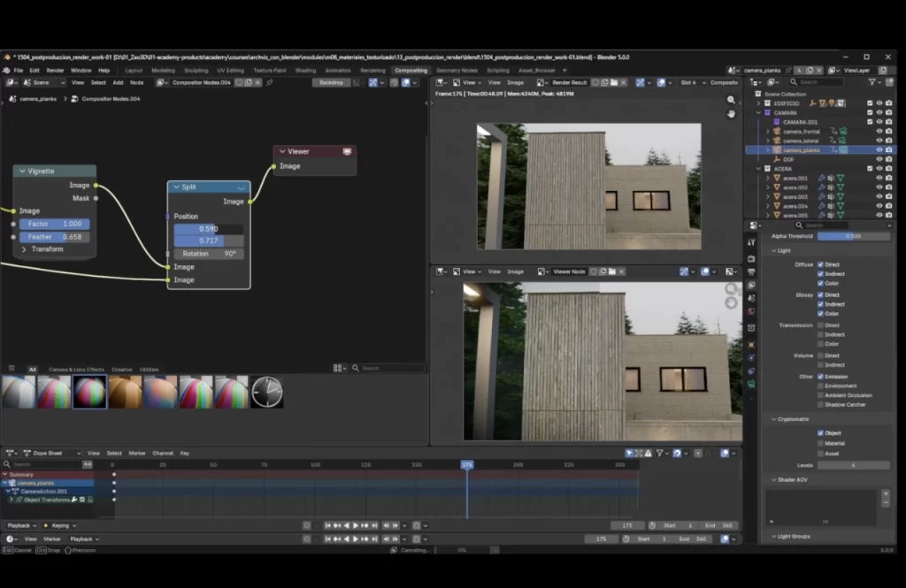Open the Dope Sheet editor type icon
This screenshot has width=906, height=588.
point(9,453)
